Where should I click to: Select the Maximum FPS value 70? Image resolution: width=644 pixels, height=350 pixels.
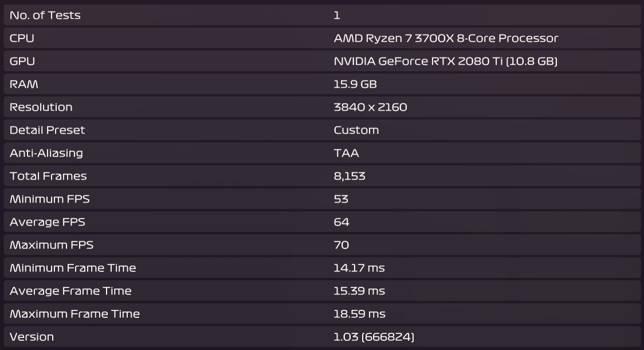pyautogui.click(x=341, y=245)
